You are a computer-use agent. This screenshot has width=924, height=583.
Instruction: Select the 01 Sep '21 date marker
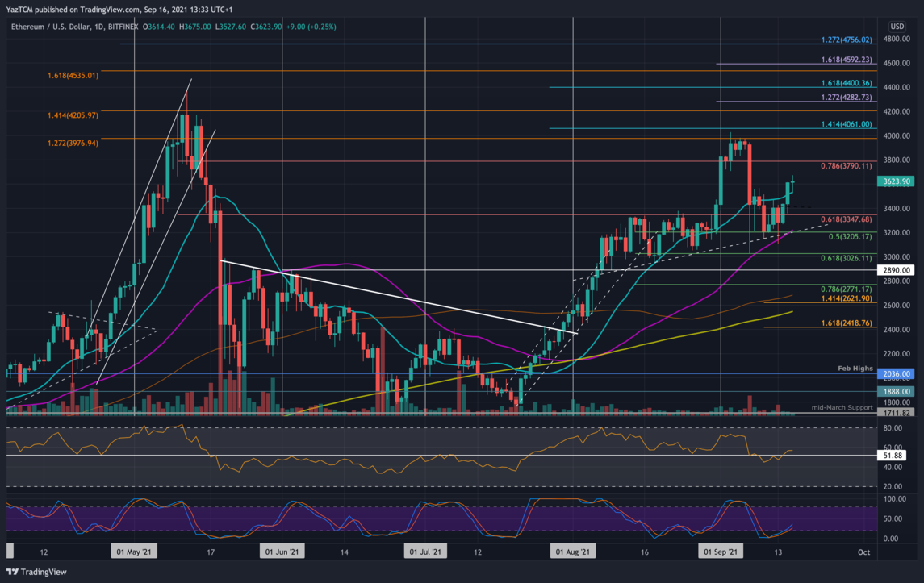click(x=720, y=552)
